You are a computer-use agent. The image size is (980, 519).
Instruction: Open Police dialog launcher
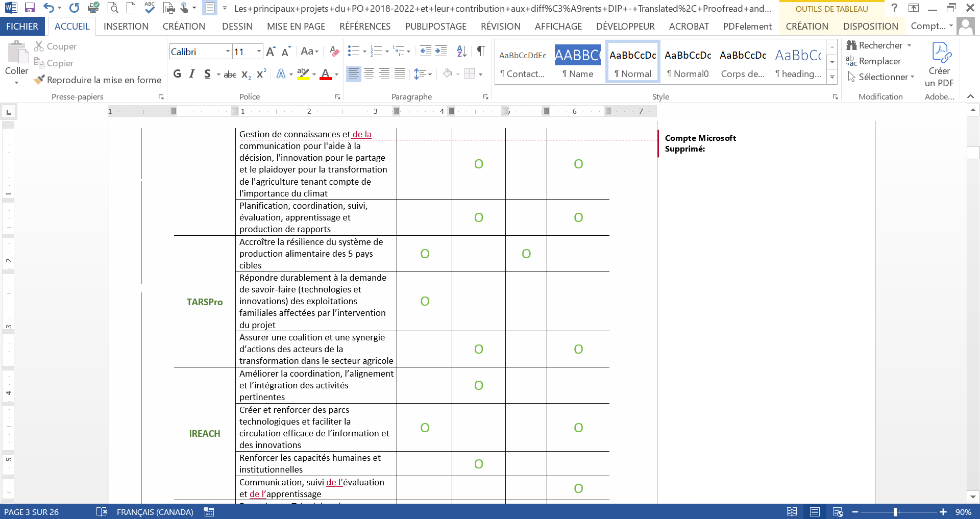pyautogui.click(x=337, y=97)
